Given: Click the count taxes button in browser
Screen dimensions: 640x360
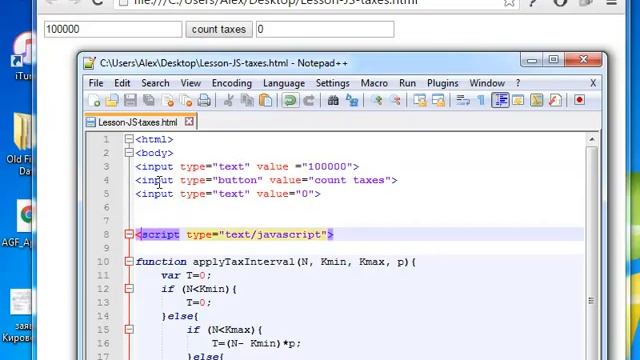Looking at the screenshot, I should pyautogui.click(x=219, y=29).
